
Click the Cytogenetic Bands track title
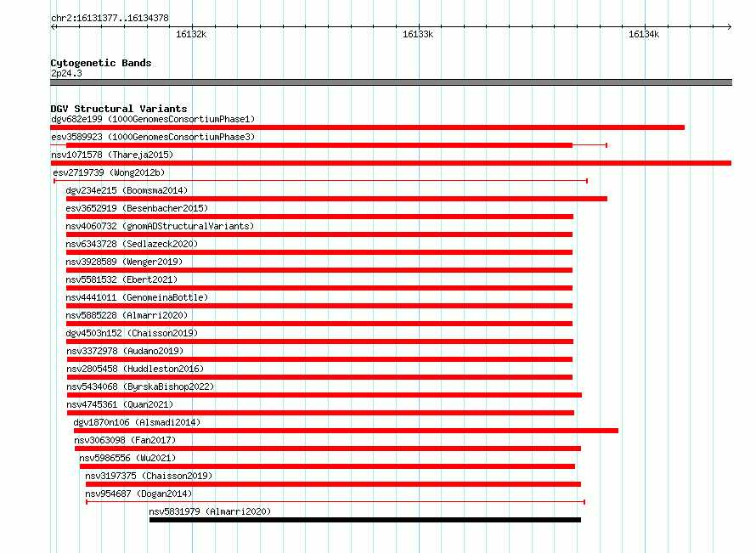101,63
